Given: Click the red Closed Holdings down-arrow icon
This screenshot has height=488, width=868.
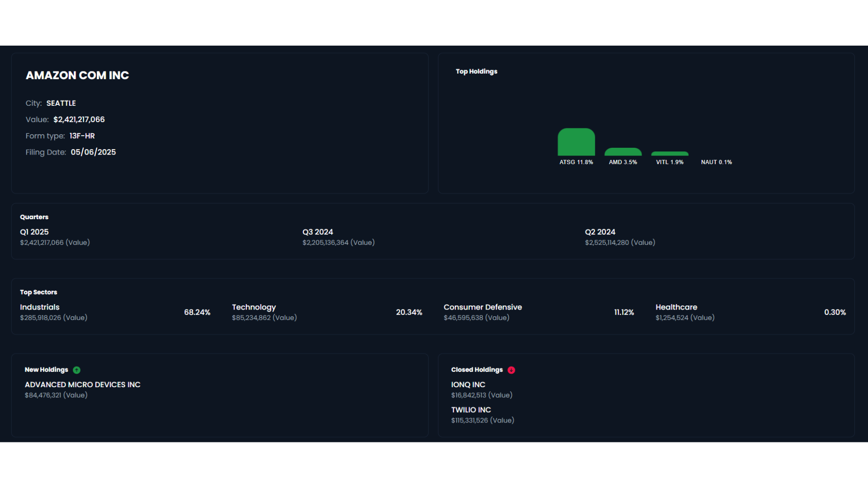Looking at the screenshot, I should click(511, 370).
